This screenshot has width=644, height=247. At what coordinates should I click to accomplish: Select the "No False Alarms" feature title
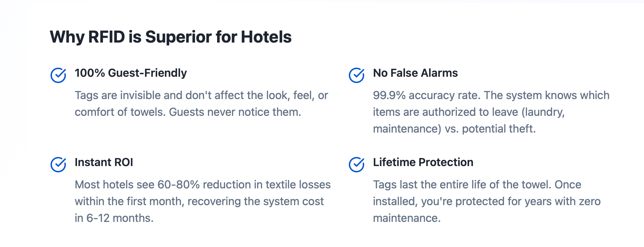coord(415,73)
